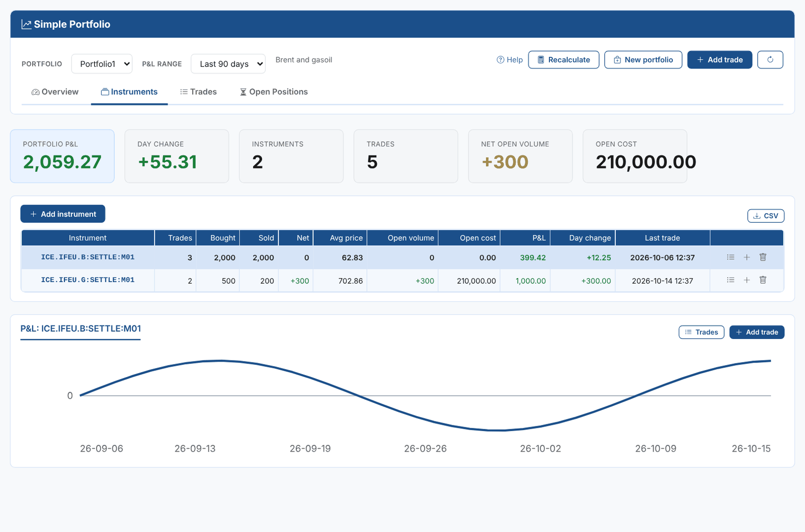Screen dimensions: 805x532
Task: Click the P&L value 399.42
Action: click(533, 257)
